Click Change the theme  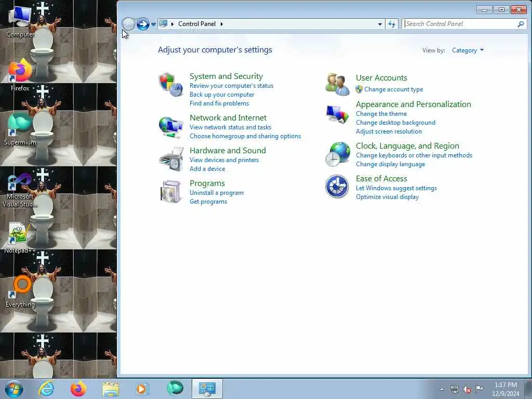tap(381, 114)
